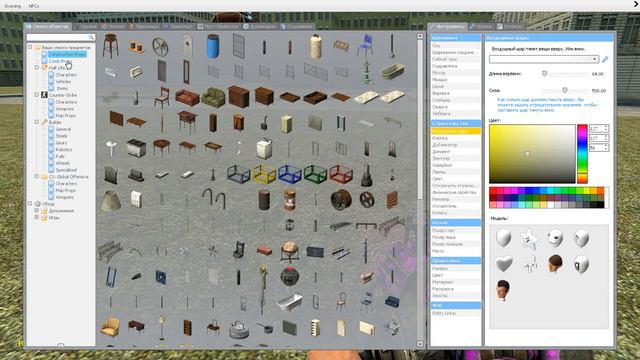Pick the blue plastic chair prop
Viewport: 640px width, 360px height.
click(x=366, y=46)
